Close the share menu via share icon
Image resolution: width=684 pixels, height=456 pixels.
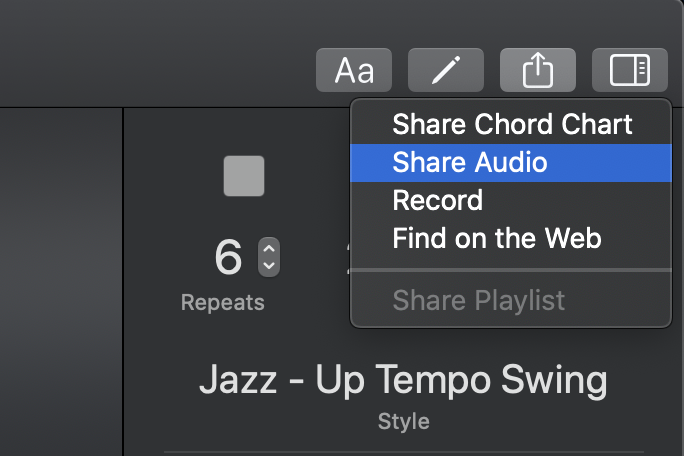point(538,70)
